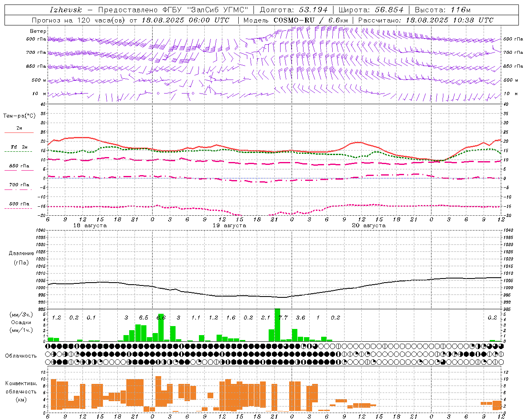Screen dimensions: 525x420
Task: Click the 6.5 precipitation total value
Action: click(x=144, y=318)
